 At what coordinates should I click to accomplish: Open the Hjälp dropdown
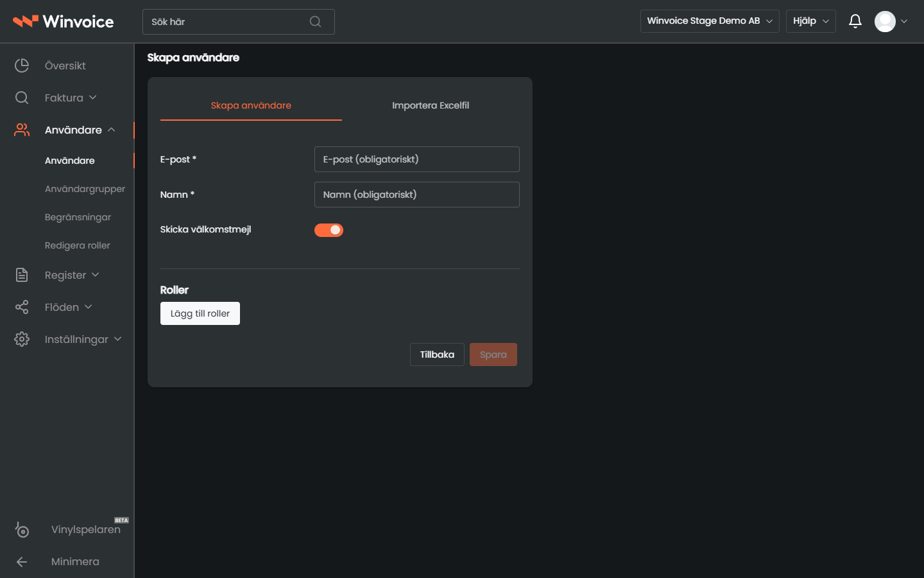(811, 21)
